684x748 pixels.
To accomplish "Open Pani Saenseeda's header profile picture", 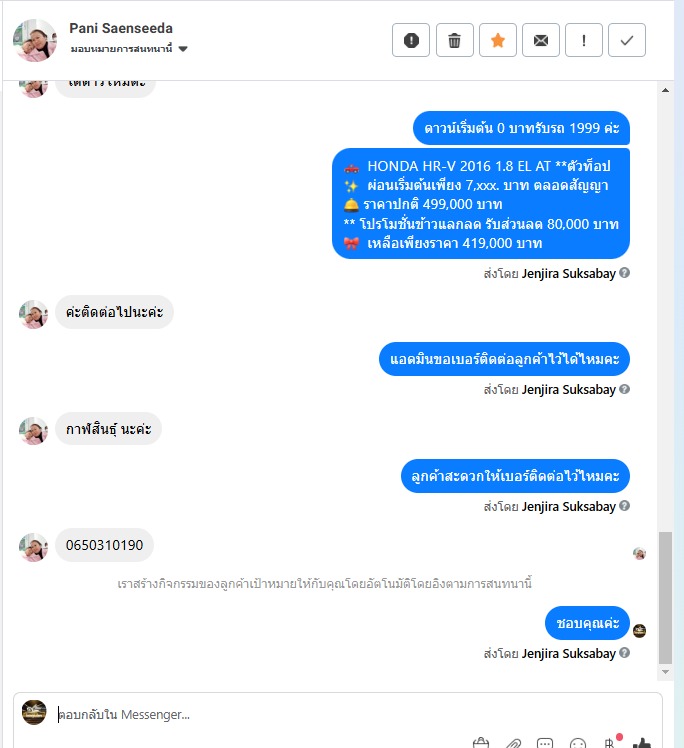I will click(34, 40).
